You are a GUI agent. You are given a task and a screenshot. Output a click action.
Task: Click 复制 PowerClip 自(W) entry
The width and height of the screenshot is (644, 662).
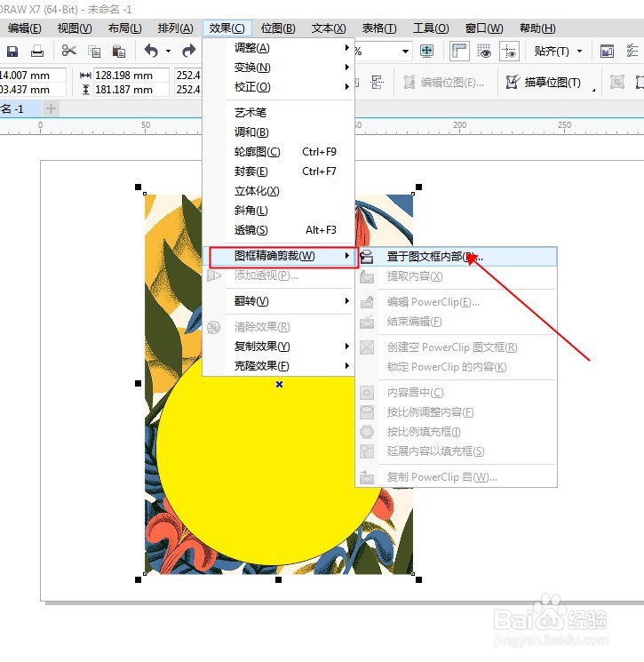[x=457, y=477]
